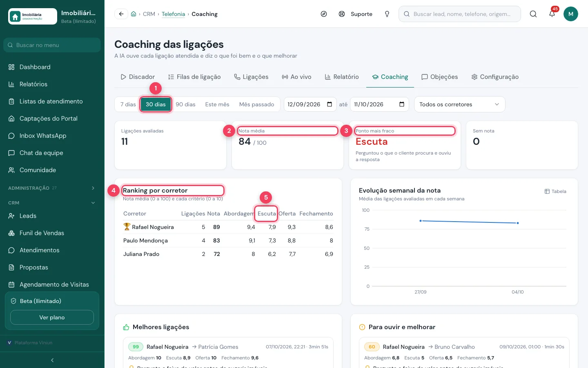Switch the weekly chart to Tabela view
Viewport: 588px width, 368px height.
point(555,191)
